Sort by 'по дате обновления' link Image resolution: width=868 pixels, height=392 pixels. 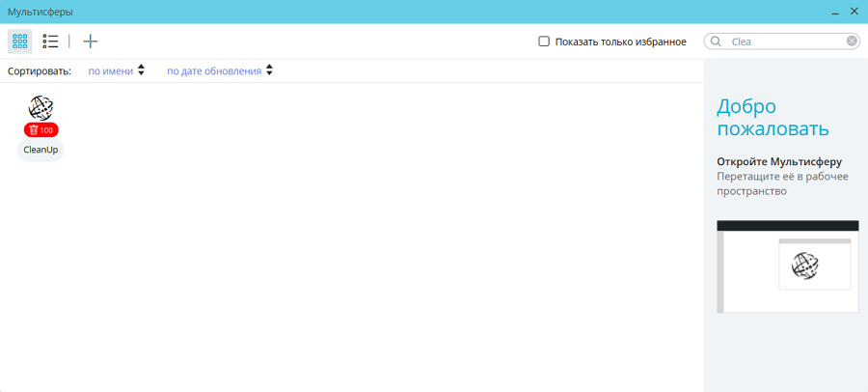(213, 70)
